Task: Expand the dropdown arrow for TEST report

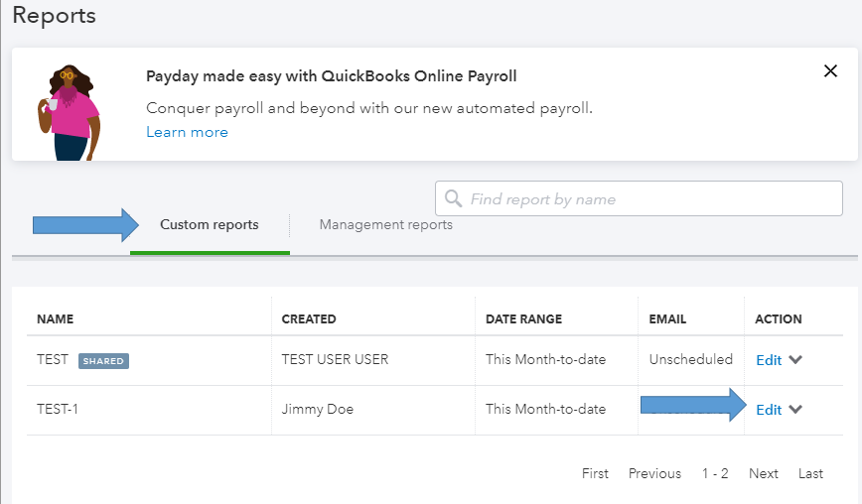Action: pyautogui.click(x=795, y=360)
